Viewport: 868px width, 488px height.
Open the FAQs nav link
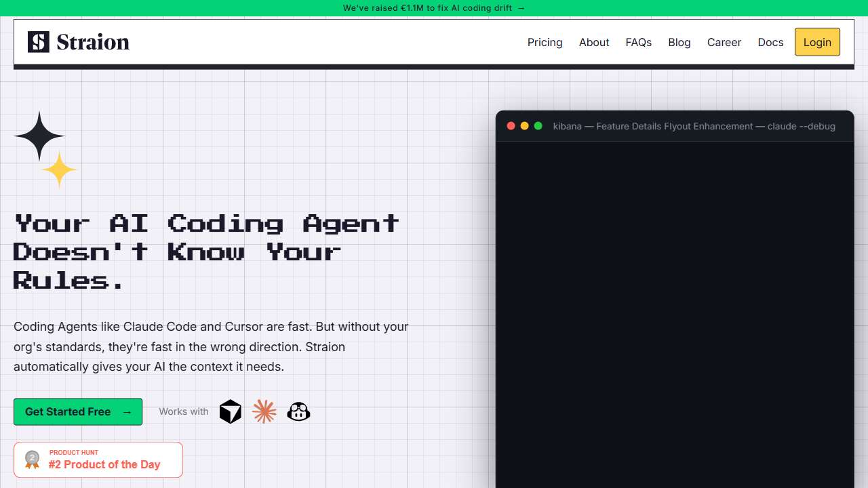coord(638,42)
